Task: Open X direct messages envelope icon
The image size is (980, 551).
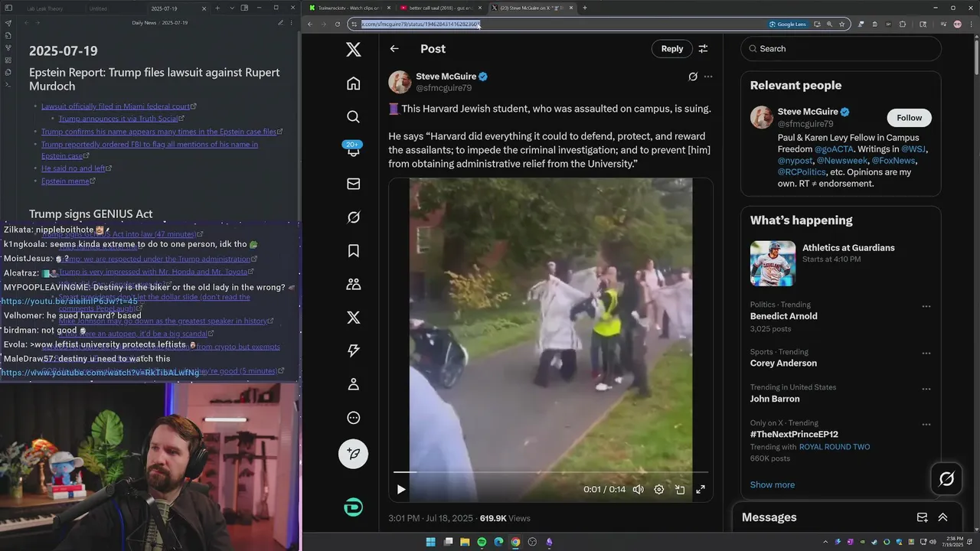Action: [x=353, y=184]
